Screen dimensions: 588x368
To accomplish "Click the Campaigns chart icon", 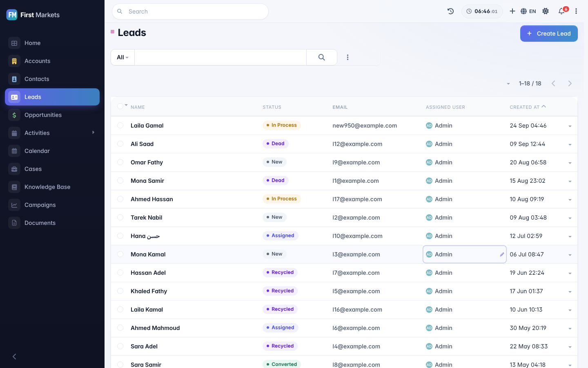I will [x=14, y=205].
